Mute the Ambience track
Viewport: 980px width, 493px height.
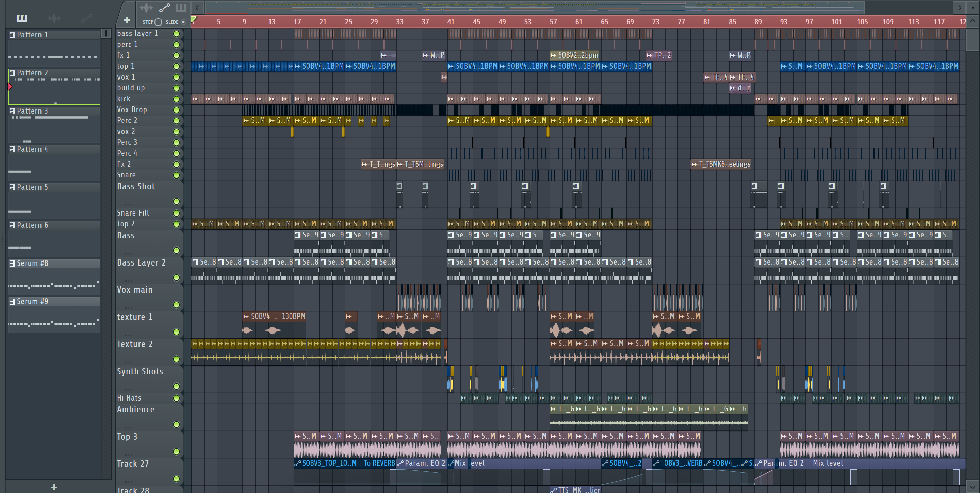click(x=176, y=425)
